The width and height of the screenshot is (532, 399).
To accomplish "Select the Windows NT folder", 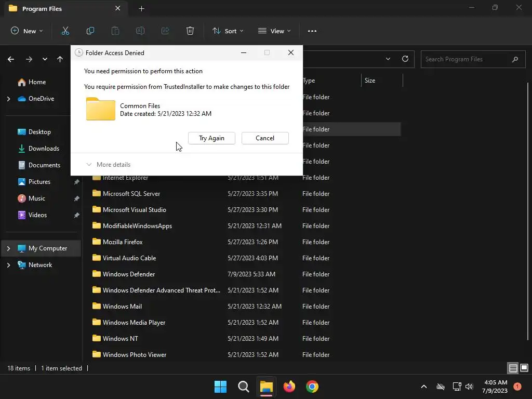I will (121, 339).
